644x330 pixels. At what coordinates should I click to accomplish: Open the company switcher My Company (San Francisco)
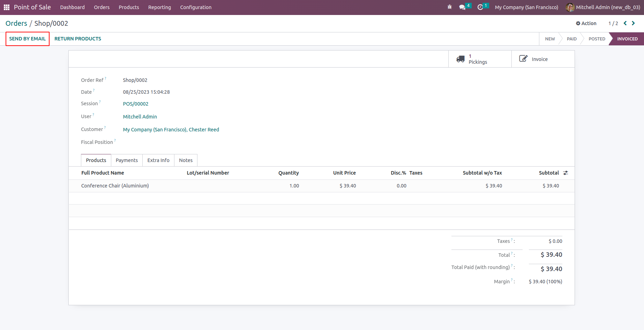tap(526, 7)
